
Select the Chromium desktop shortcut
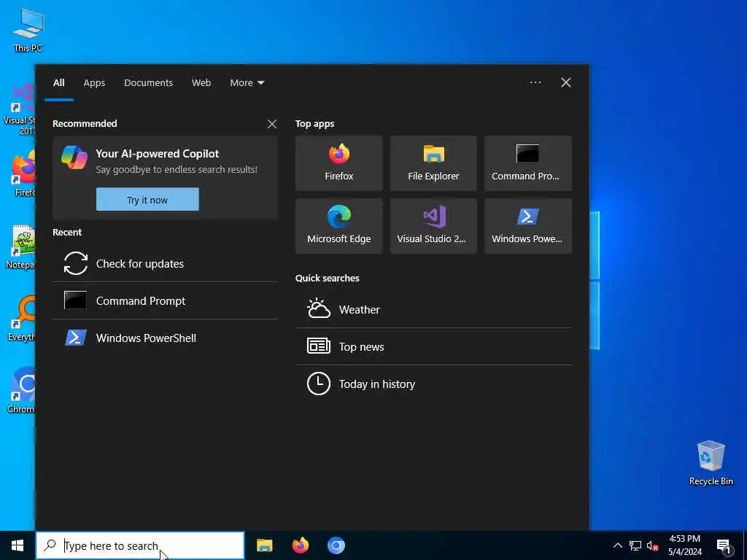(21, 390)
